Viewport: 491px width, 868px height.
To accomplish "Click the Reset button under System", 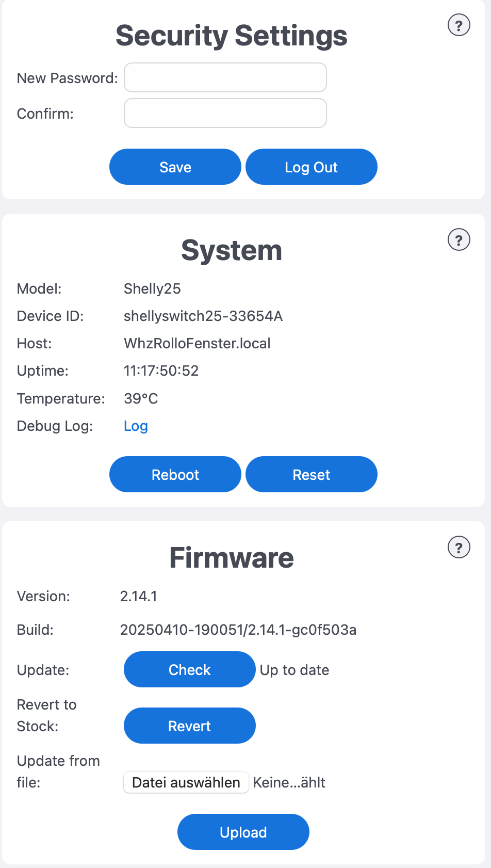I will coord(311,475).
